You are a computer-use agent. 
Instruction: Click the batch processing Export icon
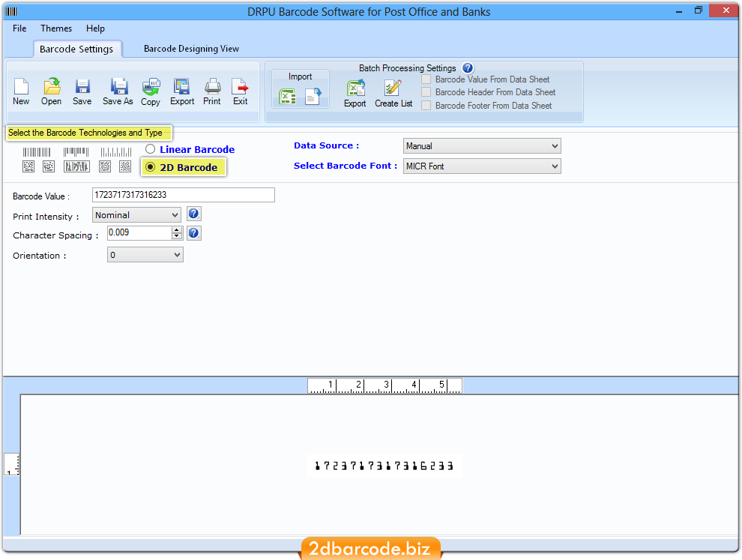click(355, 88)
